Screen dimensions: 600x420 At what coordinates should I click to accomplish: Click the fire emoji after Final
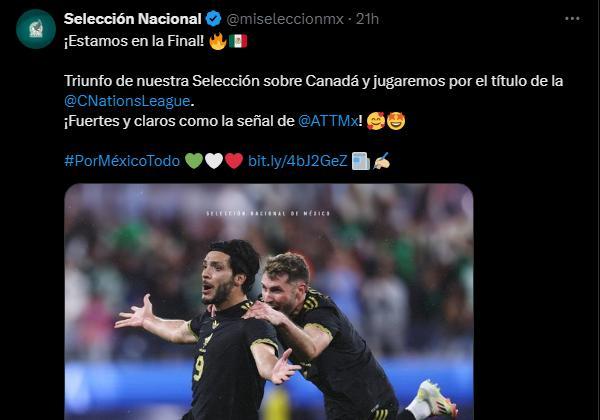tap(217, 41)
